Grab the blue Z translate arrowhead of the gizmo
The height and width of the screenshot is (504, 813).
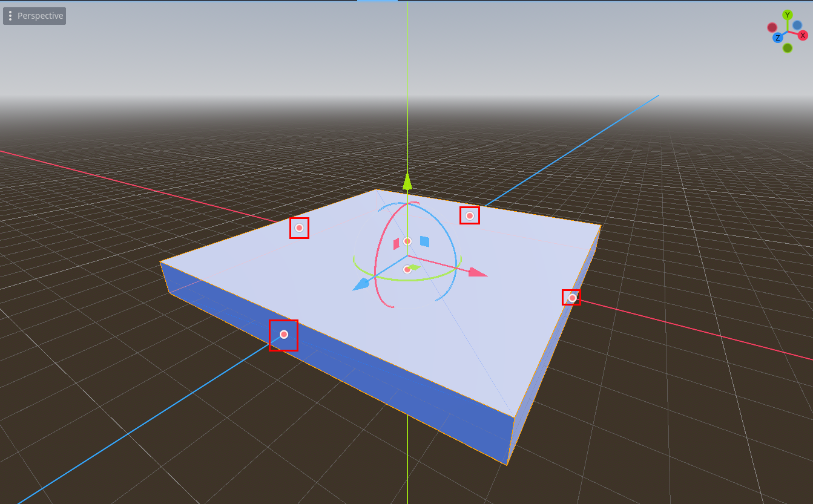click(x=361, y=284)
